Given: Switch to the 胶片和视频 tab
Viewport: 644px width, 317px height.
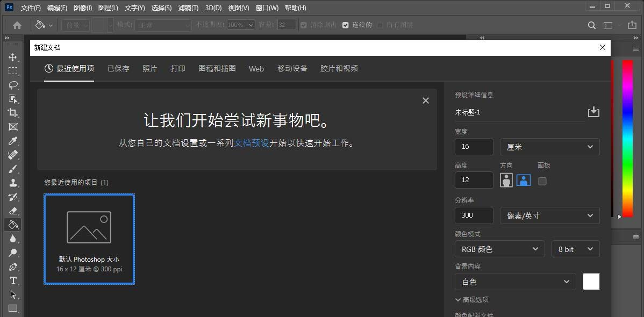Looking at the screenshot, I should (339, 69).
